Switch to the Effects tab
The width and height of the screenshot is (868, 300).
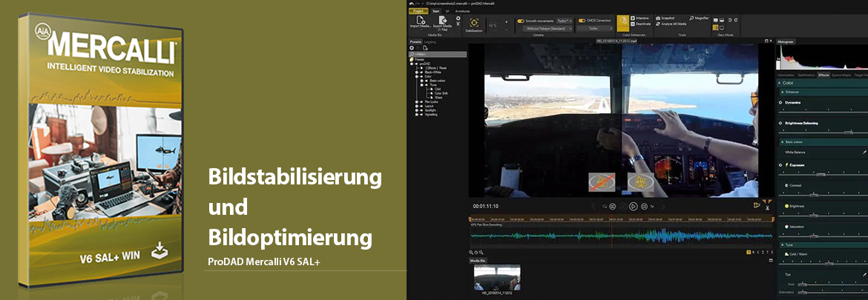(823, 75)
